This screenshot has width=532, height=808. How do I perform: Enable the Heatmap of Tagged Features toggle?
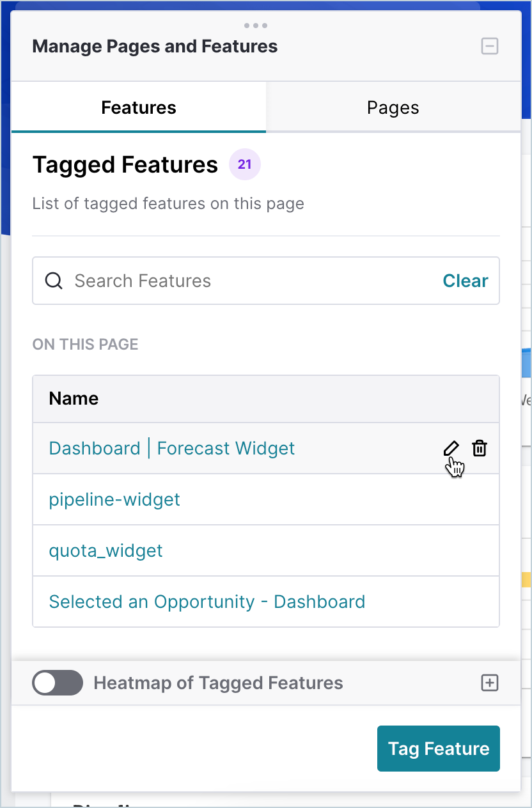58,683
